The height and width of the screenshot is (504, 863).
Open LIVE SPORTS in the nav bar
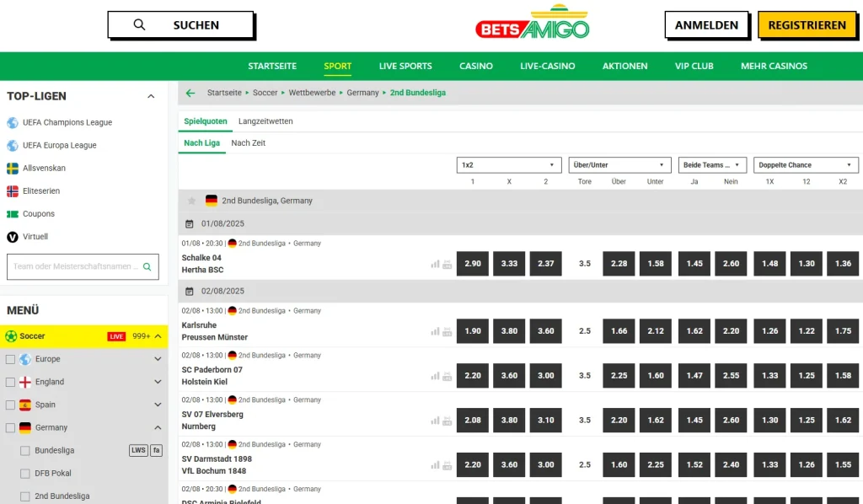point(405,66)
